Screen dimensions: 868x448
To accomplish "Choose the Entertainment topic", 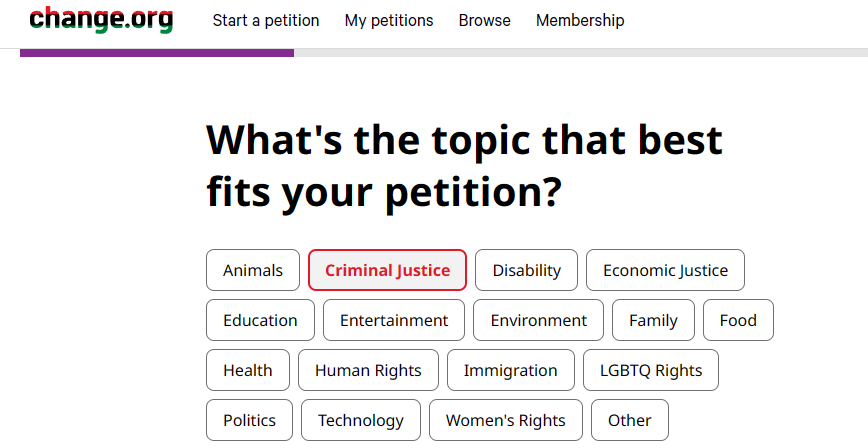I will [x=394, y=320].
